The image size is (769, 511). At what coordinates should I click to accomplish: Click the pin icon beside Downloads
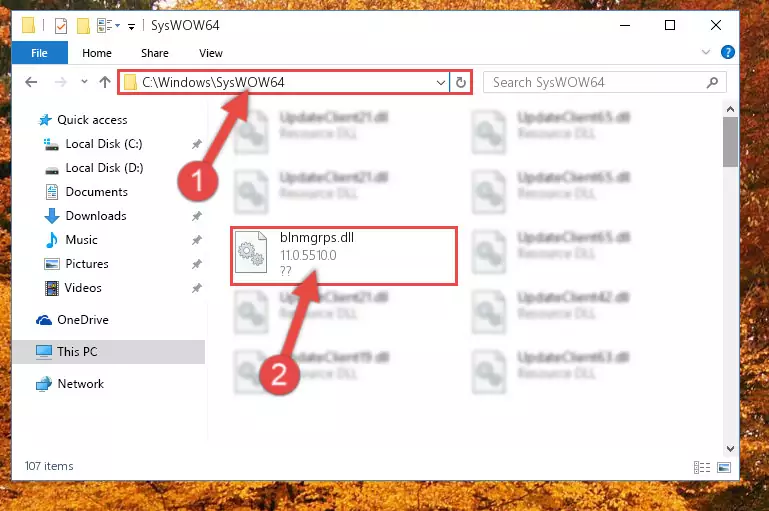click(197, 216)
